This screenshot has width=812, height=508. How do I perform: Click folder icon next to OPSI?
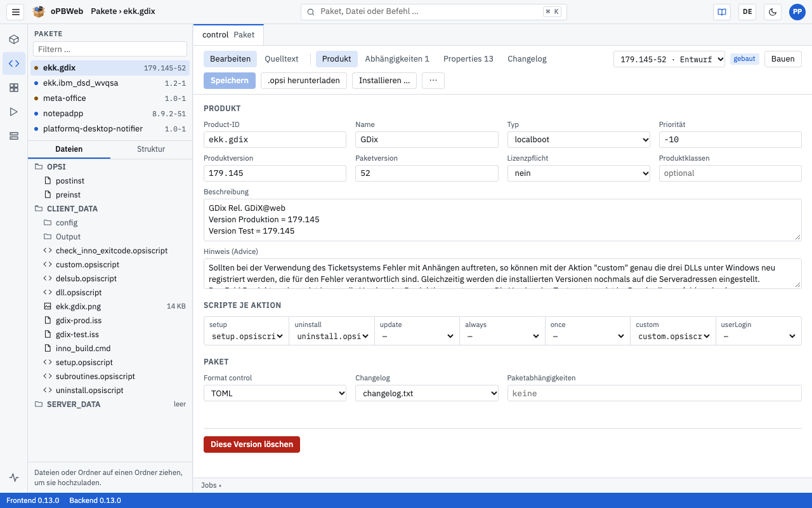click(39, 167)
